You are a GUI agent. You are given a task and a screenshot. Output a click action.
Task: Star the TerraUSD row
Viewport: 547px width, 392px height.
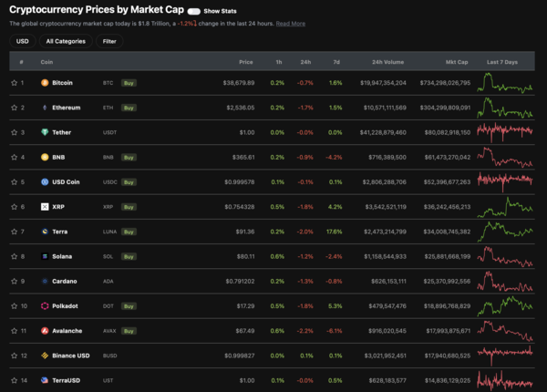coord(14,380)
